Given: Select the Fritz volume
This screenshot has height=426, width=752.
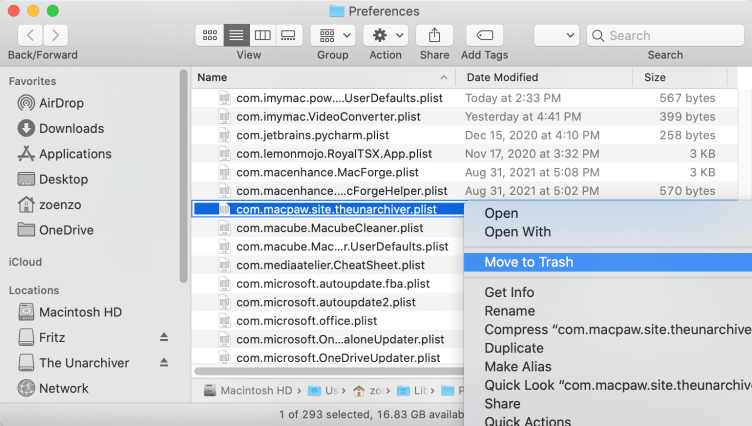Looking at the screenshot, I should tap(42, 337).
